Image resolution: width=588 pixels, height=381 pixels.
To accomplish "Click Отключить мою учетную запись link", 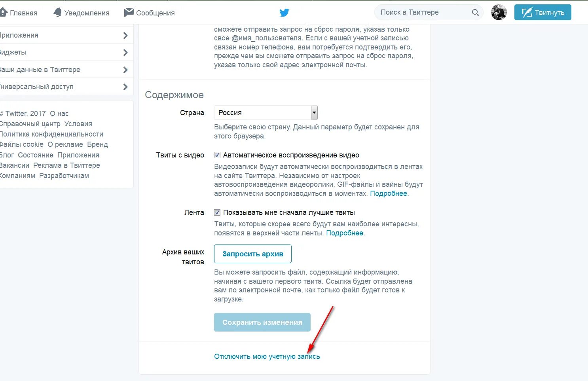I will [267, 356].
